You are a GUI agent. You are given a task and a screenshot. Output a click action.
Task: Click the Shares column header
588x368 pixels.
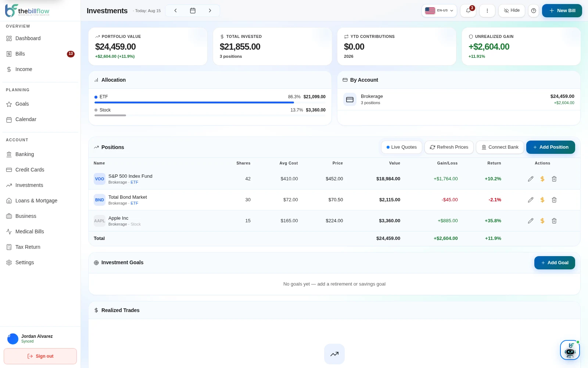click(x=243, y=163)
